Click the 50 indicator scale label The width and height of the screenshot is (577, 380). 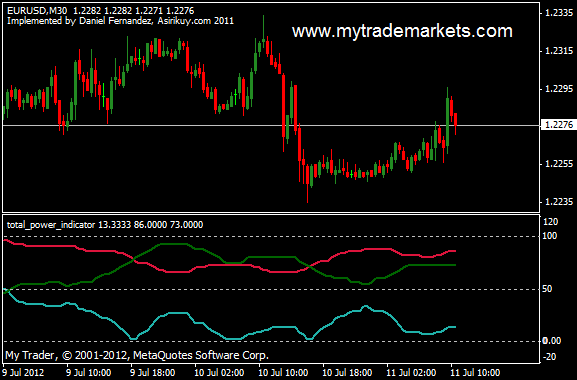point(547,289)
